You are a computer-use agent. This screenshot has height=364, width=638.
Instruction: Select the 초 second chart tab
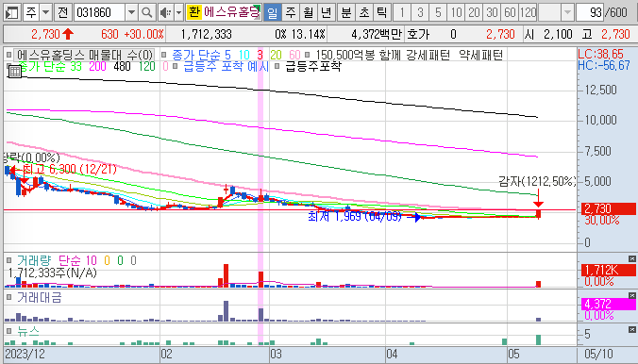(364, 12)
